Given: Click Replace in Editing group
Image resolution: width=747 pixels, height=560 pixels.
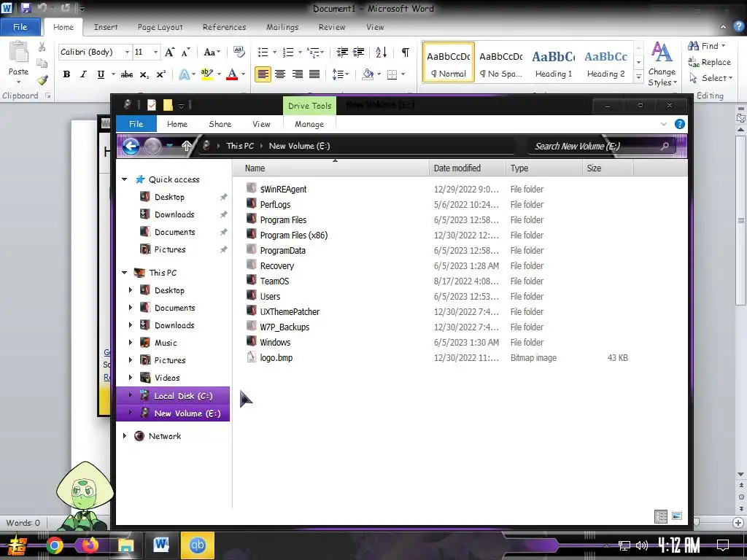Looking at the screenshot, I should point(709,62).
